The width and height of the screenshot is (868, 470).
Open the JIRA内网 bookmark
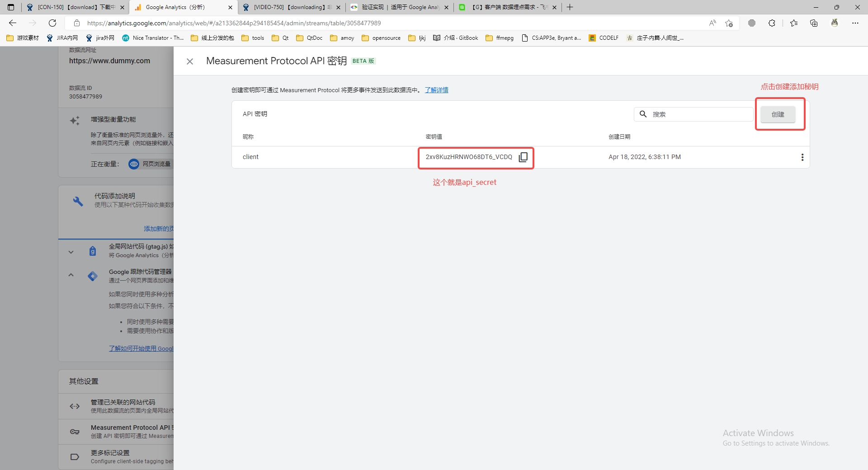pos(62,38)
